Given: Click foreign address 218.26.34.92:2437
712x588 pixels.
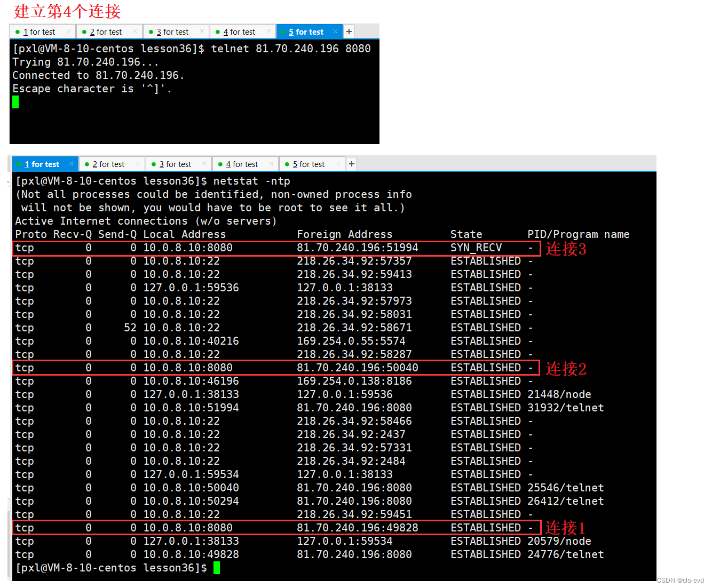Looking at the screenshot, I should point(351,434).
